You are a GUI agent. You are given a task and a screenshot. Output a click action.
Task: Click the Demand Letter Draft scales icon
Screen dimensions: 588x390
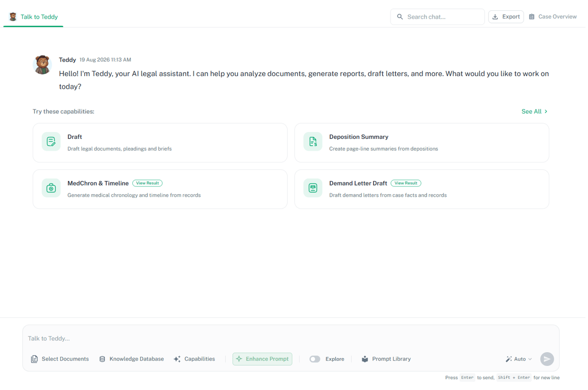coord(313,188)
